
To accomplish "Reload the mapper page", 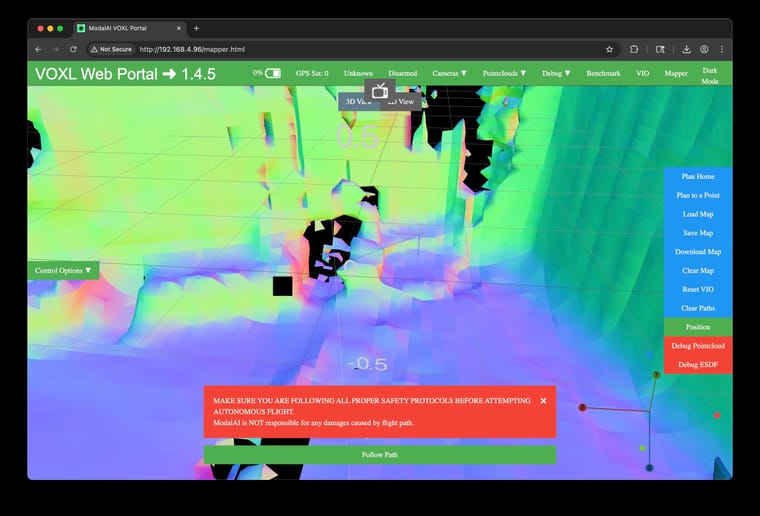I will pos(73,49).
